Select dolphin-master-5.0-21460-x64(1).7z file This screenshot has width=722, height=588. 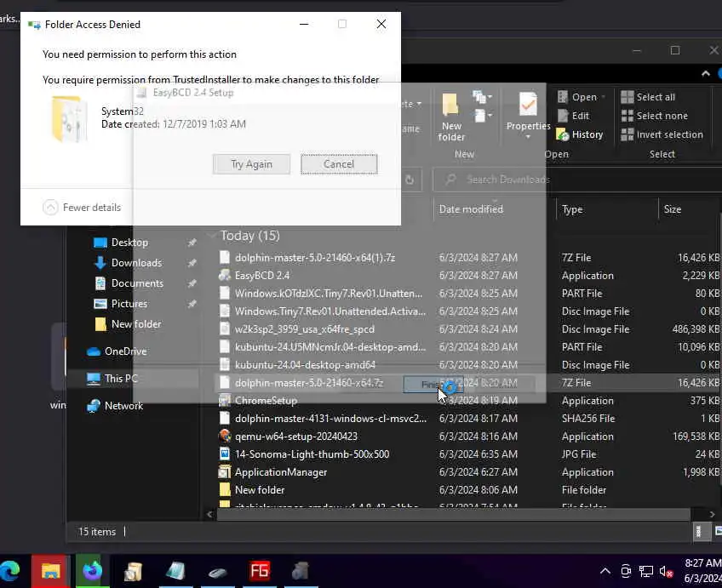coord(315,258)
